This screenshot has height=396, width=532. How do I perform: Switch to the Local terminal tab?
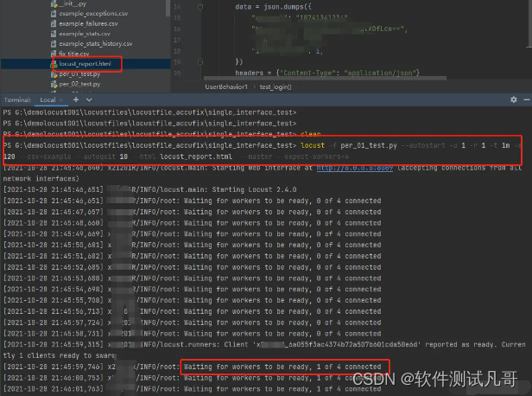(x=47, y=99)
